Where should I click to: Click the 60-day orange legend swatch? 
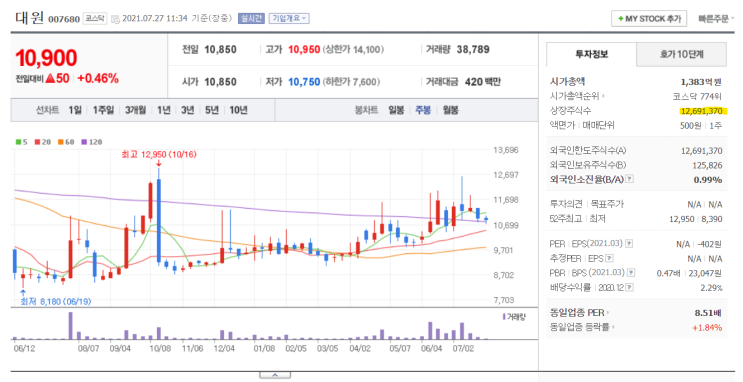pyautogui.click(x=61, y=142)
